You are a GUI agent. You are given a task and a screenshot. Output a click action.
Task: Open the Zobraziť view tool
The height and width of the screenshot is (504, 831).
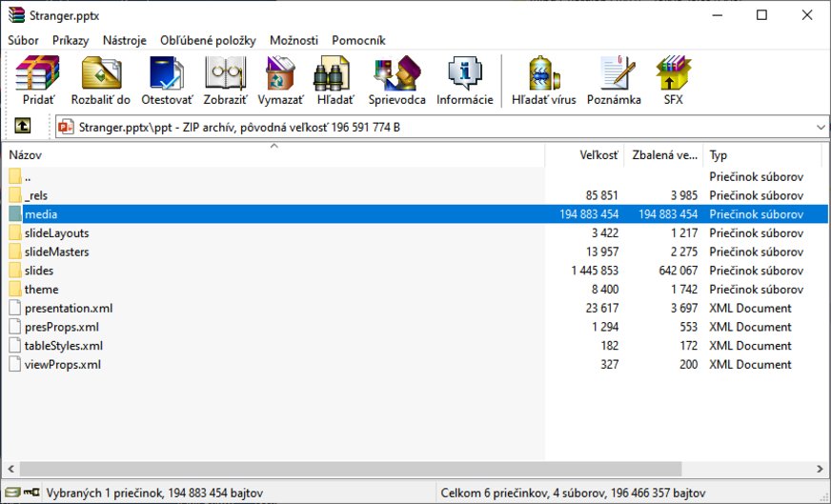(226, 80)
